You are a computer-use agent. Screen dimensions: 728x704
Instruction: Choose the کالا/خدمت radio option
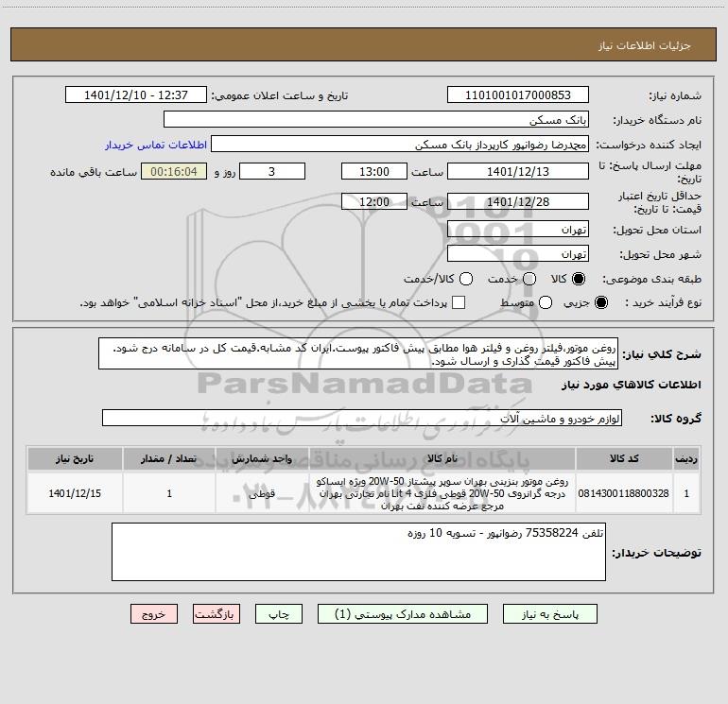(465, 280)
